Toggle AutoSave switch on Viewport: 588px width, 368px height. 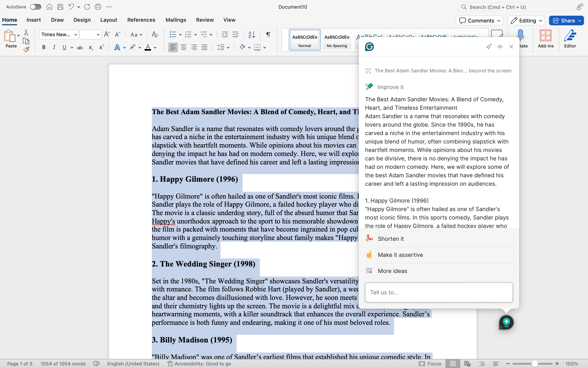36,7
